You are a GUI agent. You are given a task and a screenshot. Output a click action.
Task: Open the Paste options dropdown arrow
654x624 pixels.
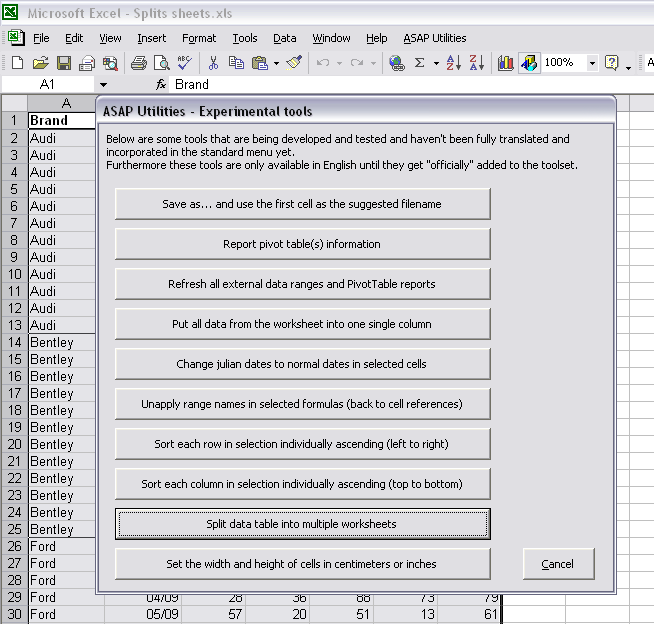276,63
